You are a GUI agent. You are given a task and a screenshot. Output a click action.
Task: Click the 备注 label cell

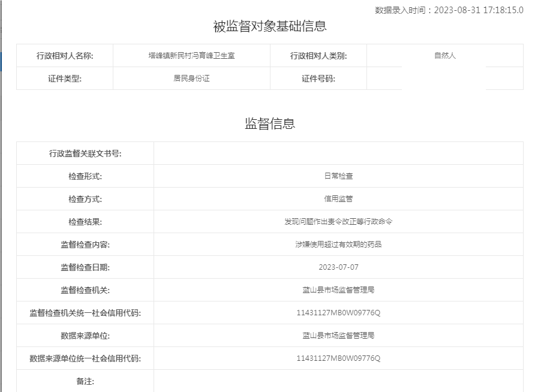coord(85,381)
